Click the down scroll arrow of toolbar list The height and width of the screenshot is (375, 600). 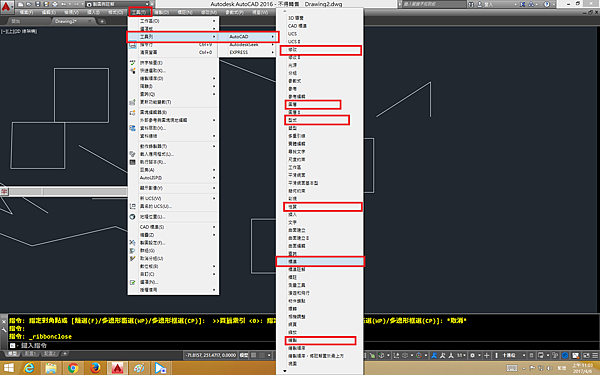pyautogui.click(x=285, y=371)
